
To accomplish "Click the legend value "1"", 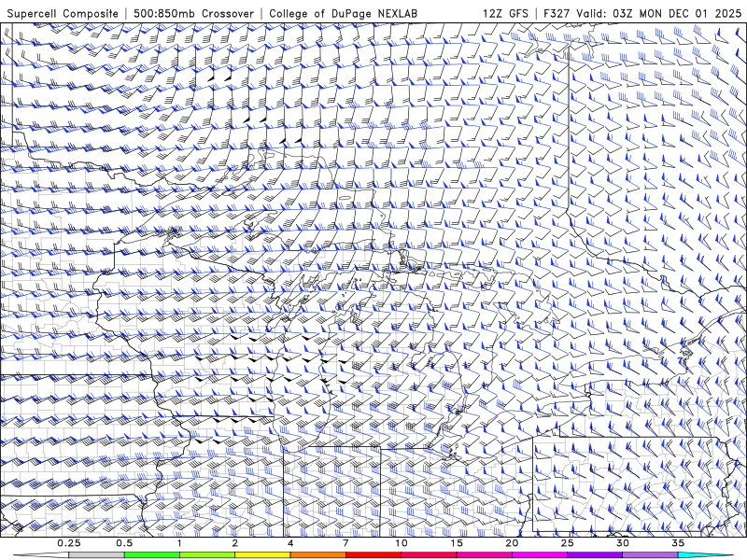I will [179, 543].
